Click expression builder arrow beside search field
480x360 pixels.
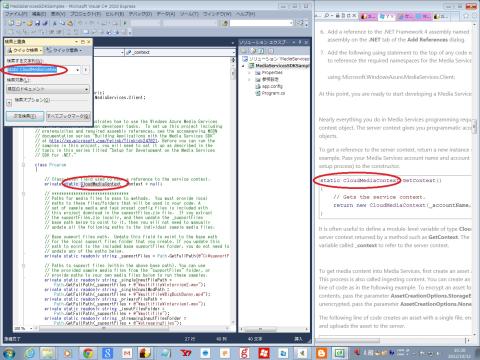[x=86, y=70]
